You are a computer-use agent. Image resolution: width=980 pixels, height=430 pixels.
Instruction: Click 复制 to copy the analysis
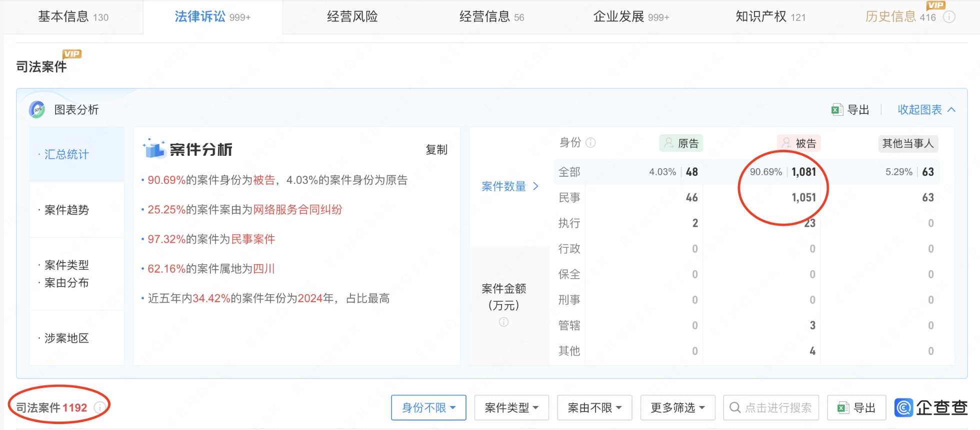point(436,150)
